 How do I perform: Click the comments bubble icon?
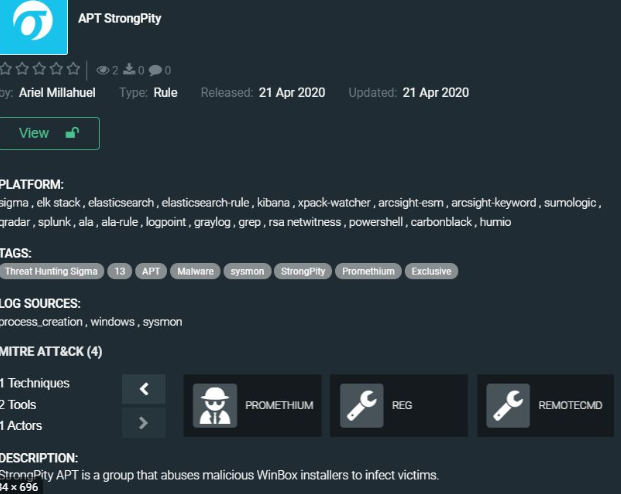pyautogui.click(x=154, y=70)
